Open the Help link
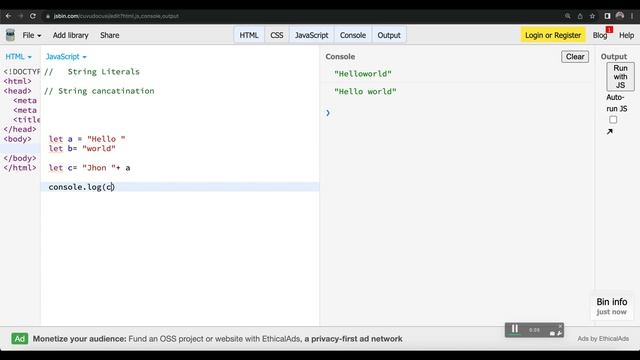The image size is (640, 360). pos(627,35)
